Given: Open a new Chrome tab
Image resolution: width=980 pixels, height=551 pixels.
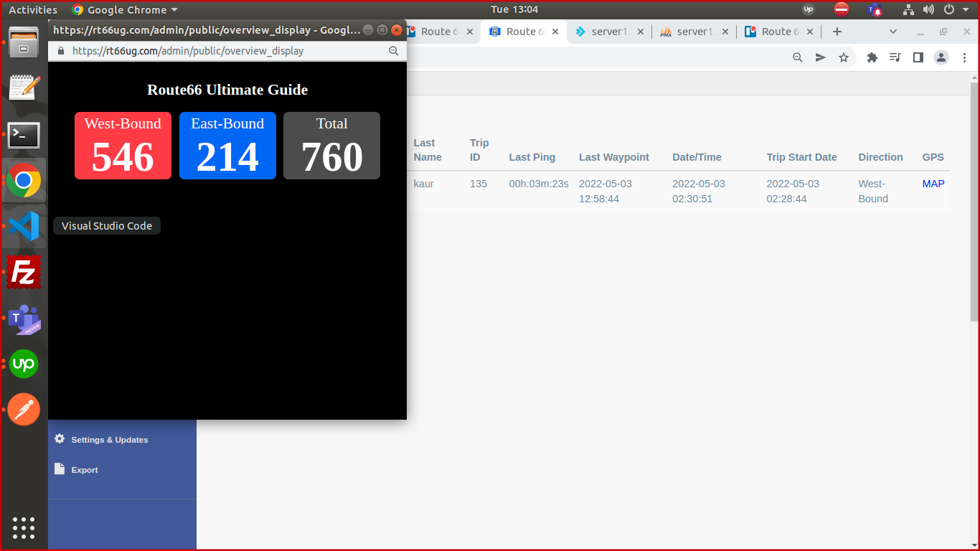Looking at the screenshot, I should point(837,32).
